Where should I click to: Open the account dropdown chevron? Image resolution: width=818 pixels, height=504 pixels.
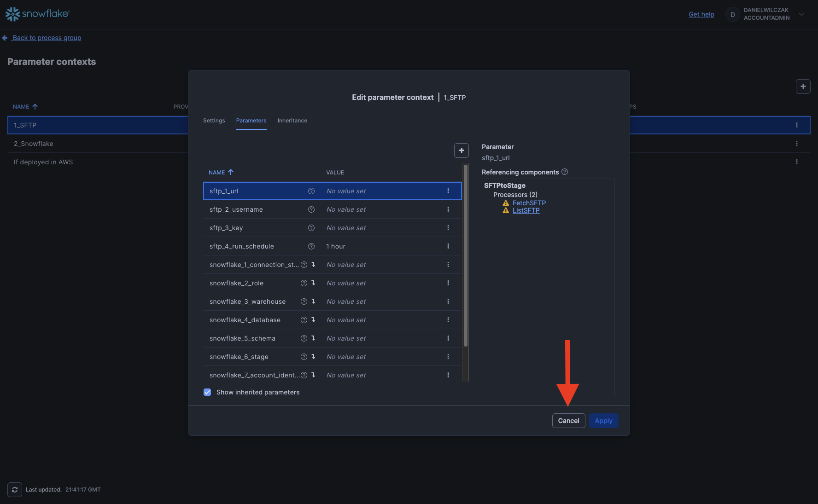[x=801, y=14]
